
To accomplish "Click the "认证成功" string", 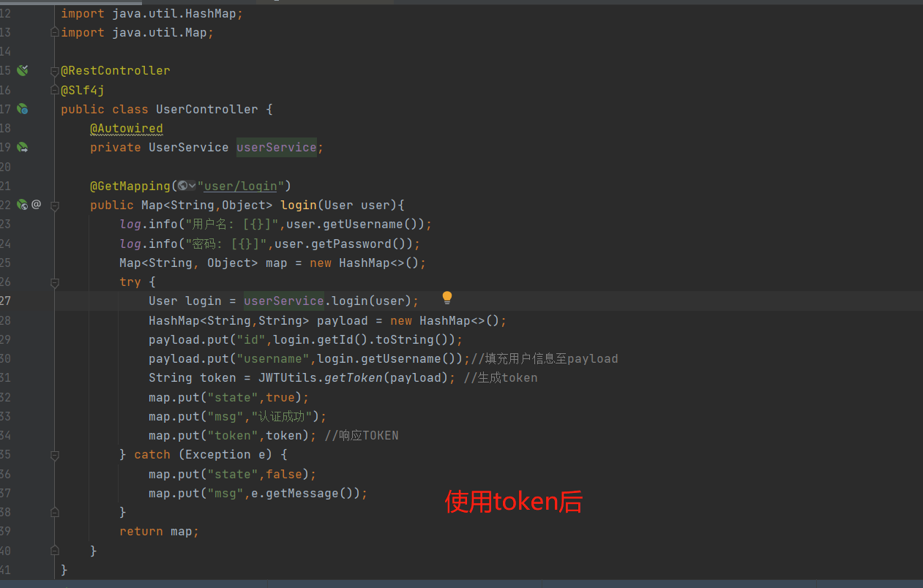I will 282,416.
